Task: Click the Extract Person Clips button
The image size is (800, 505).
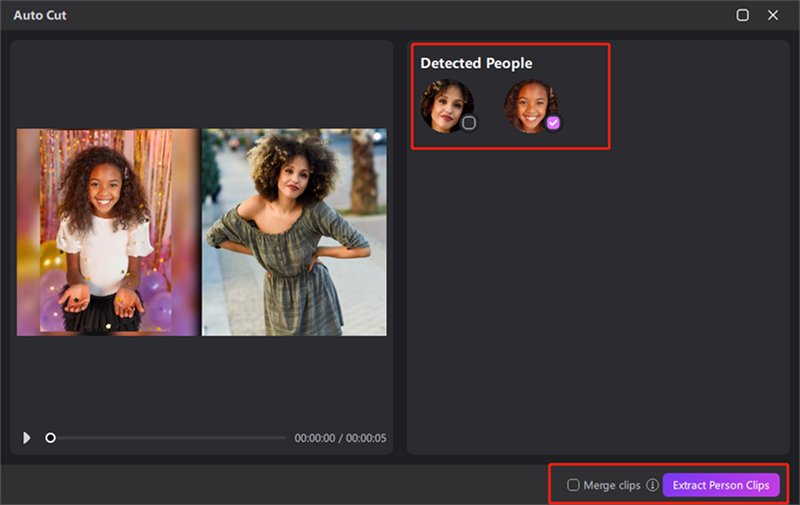Action: click(x=721, y=485)
